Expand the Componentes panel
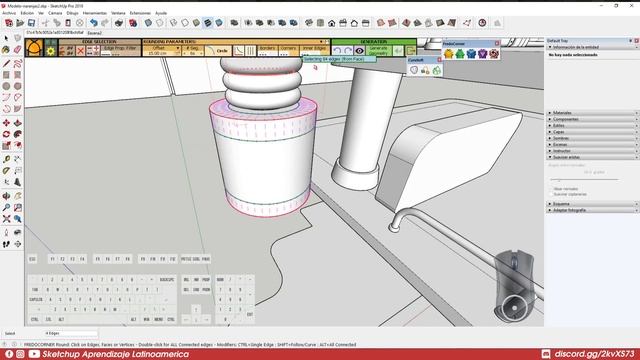 pyautogui.click(x=593, y=119)
